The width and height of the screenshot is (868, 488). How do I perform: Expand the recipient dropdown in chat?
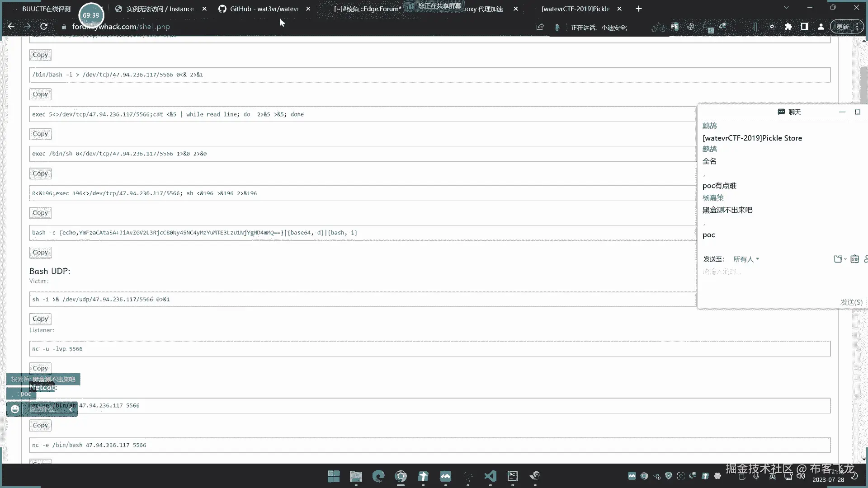click(x=746, y=259)
